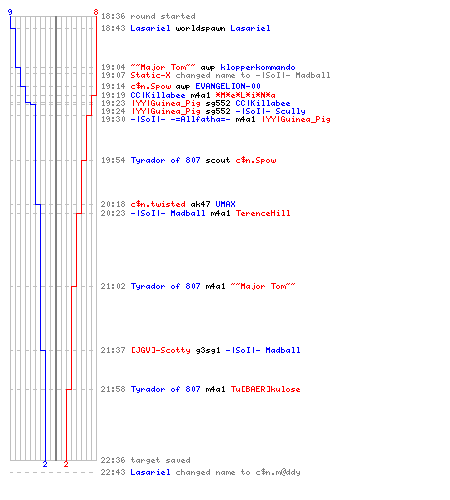
Task: Select the TerenceHill player name
Action: click(x=263, y=213)
